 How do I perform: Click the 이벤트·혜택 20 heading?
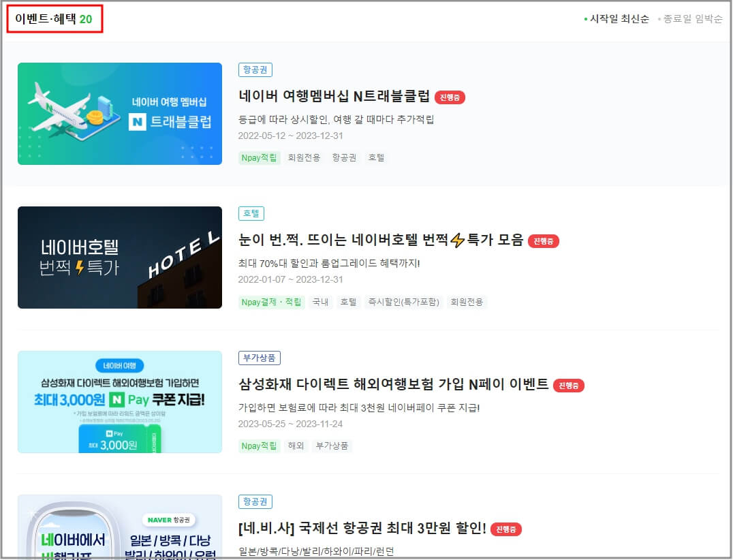pos(54,18)
